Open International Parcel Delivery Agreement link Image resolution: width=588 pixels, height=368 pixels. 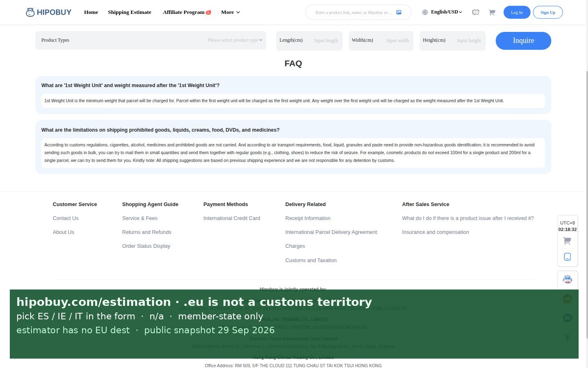point(331,232)
